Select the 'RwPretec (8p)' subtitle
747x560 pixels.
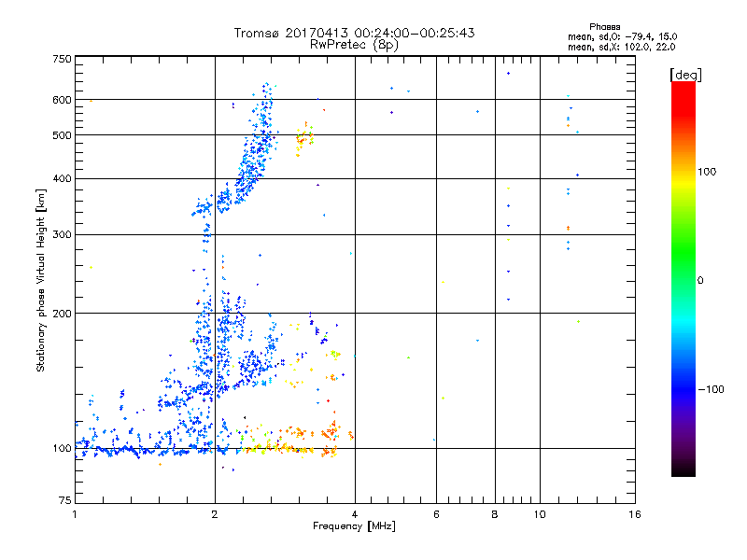(354, 45)
